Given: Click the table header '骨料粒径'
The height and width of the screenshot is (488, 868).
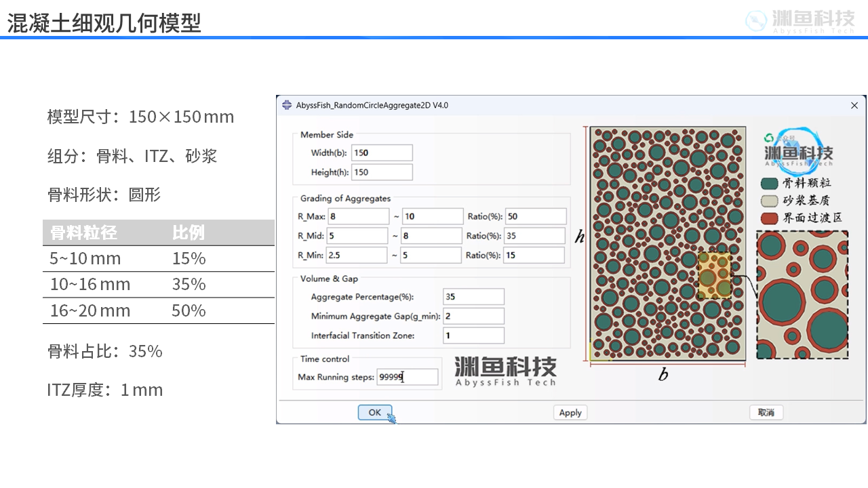Looking at the screenshot, I should coord(83,232).
